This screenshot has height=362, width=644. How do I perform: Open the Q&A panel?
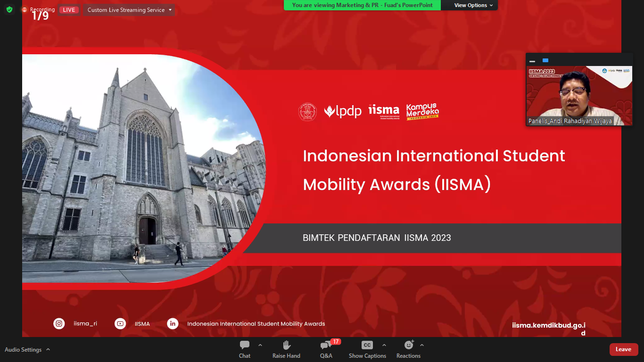pyautogui.click(x=326, y=349)
